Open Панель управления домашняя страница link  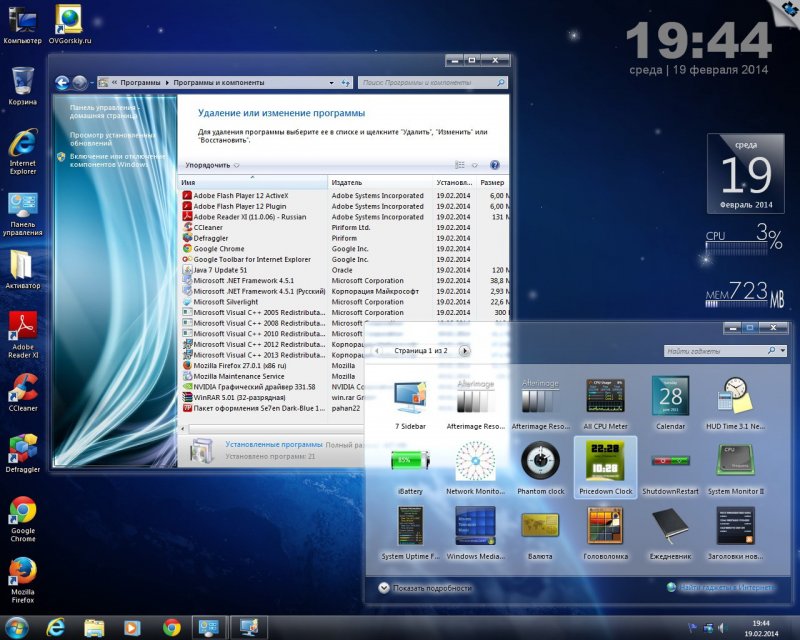pyautogui.click(x=104, y=112)
